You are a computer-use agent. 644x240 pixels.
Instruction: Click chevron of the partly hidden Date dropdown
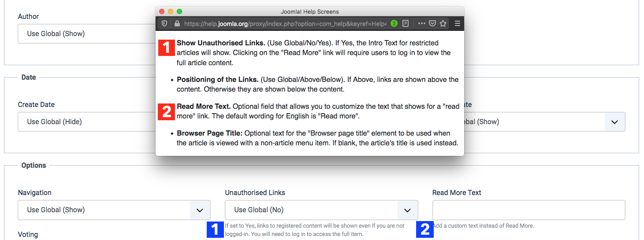pyautogui.click(x=615, y=122)
